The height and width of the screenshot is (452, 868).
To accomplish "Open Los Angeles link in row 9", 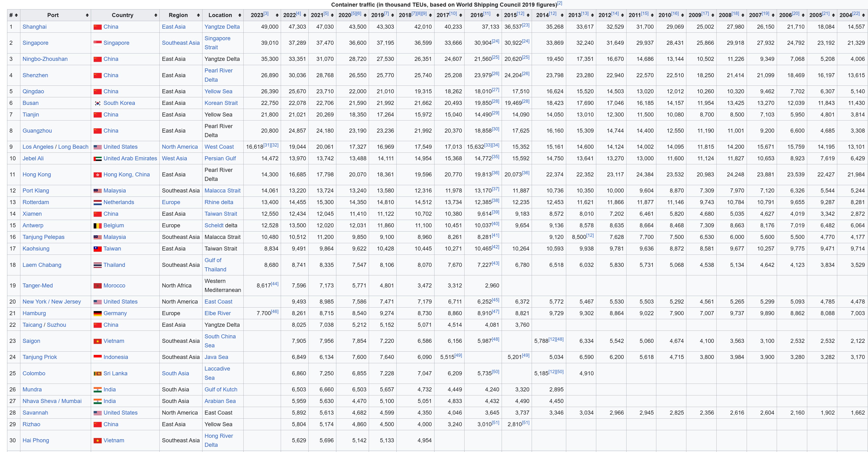I will 38,147.
